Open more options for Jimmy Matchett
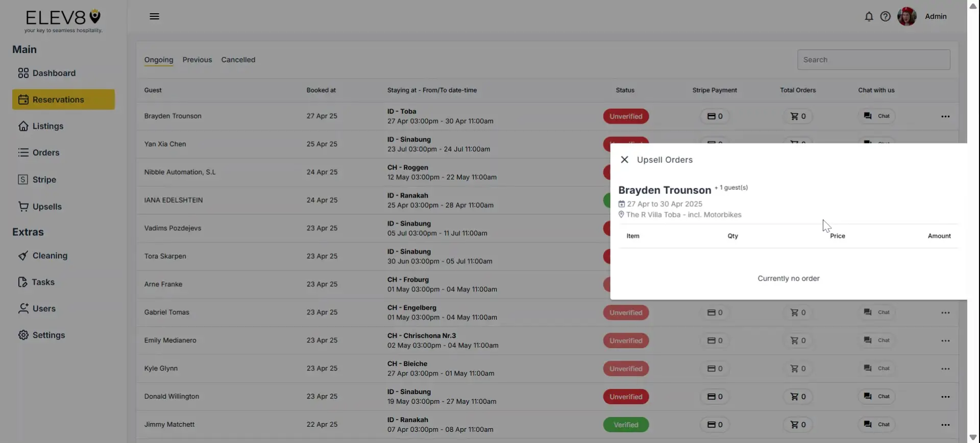980x443 pixels. click(945, 425)
